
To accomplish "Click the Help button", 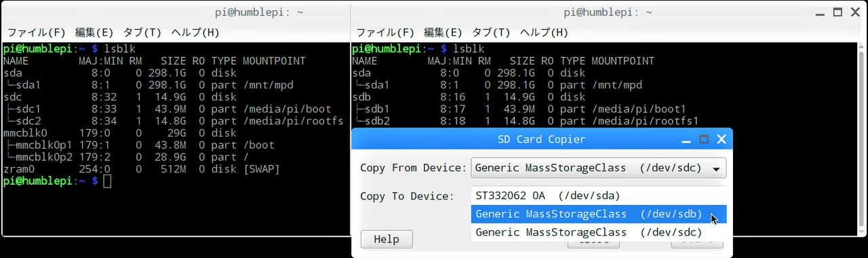I will click(387, 239).
